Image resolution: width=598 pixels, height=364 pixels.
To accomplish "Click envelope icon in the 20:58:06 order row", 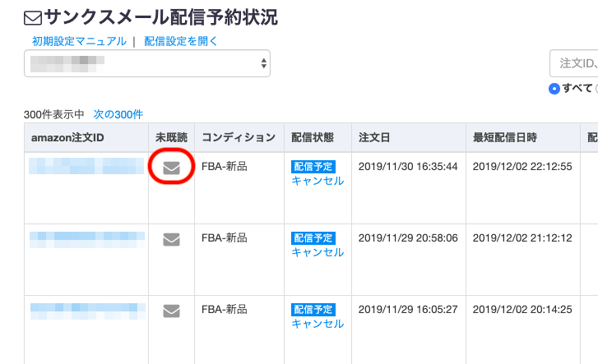I will (171, 239).
